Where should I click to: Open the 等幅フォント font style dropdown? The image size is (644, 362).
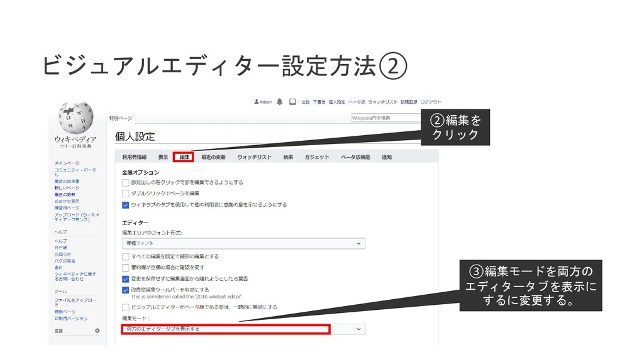pyautogui.click(x=243, y=243)
